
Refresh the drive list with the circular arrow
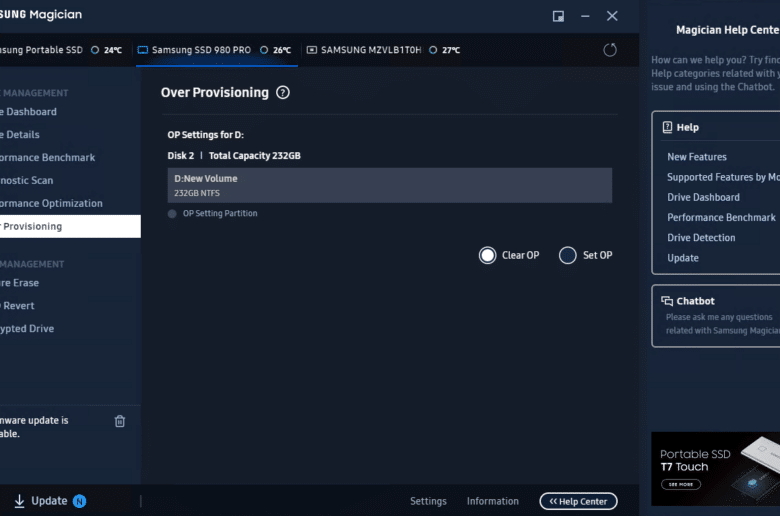click(609, 50)
